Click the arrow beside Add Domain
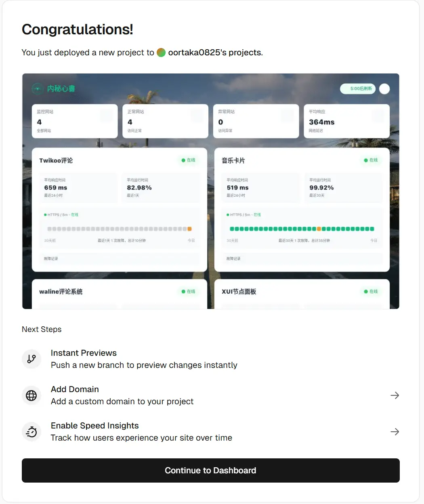Screen dimensions: 424x504 pyautogui.click(x=395, y=395)
